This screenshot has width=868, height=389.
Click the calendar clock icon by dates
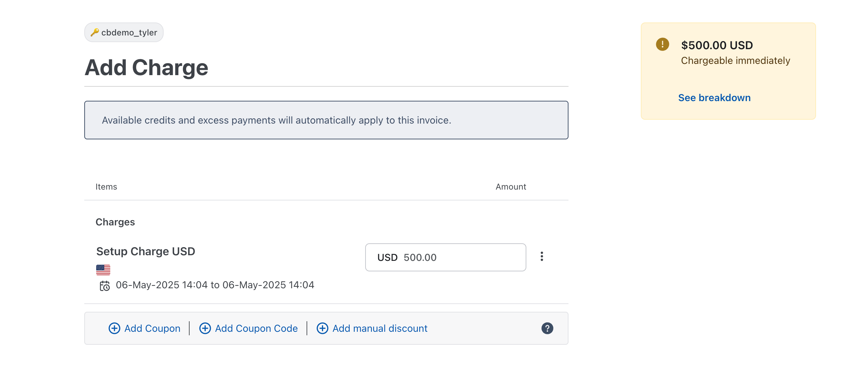[105, 286]
